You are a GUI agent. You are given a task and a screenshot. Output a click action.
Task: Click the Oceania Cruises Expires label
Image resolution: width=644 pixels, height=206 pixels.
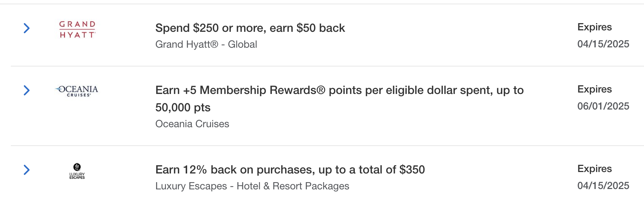[x=594, y=89]
